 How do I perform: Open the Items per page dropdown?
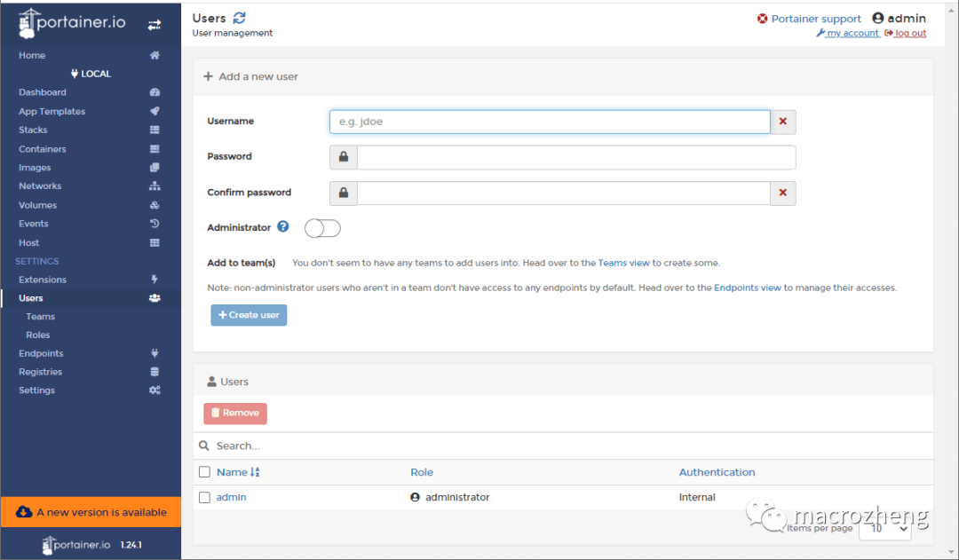[x=885, y=528]
